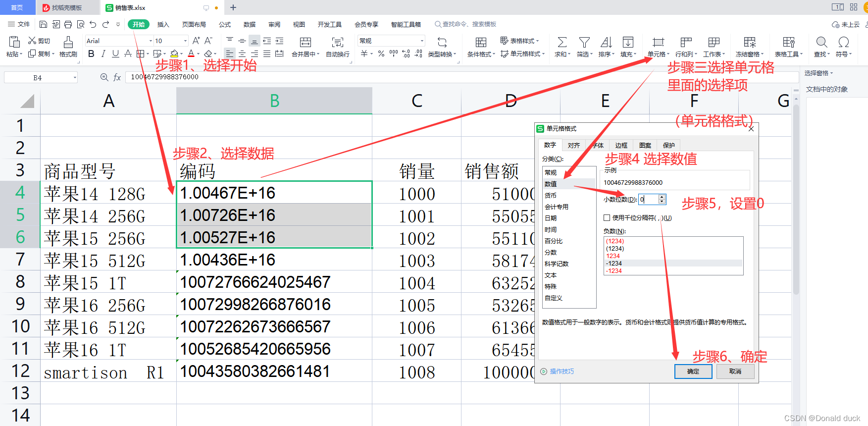The height and width of the screenshot is (426, 868).
Task: Enable the thousands separator checkbox
Action: pos(607,217)
